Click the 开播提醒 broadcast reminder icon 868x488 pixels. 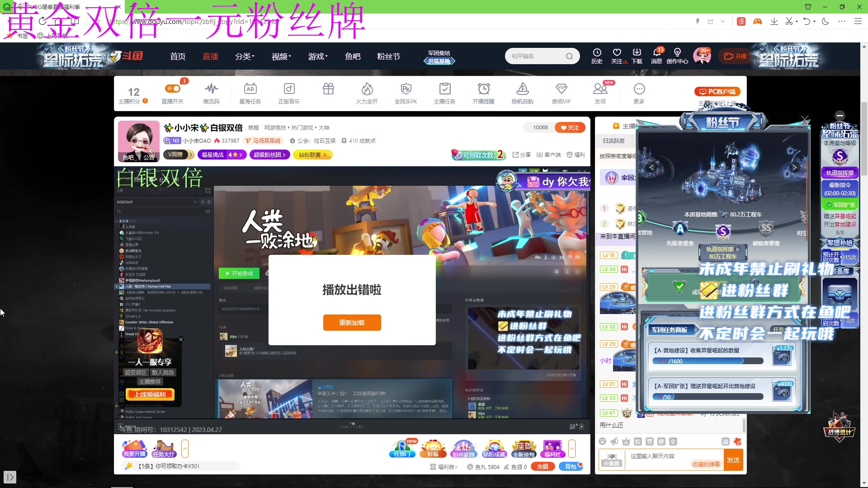click(x=484, y=93)
